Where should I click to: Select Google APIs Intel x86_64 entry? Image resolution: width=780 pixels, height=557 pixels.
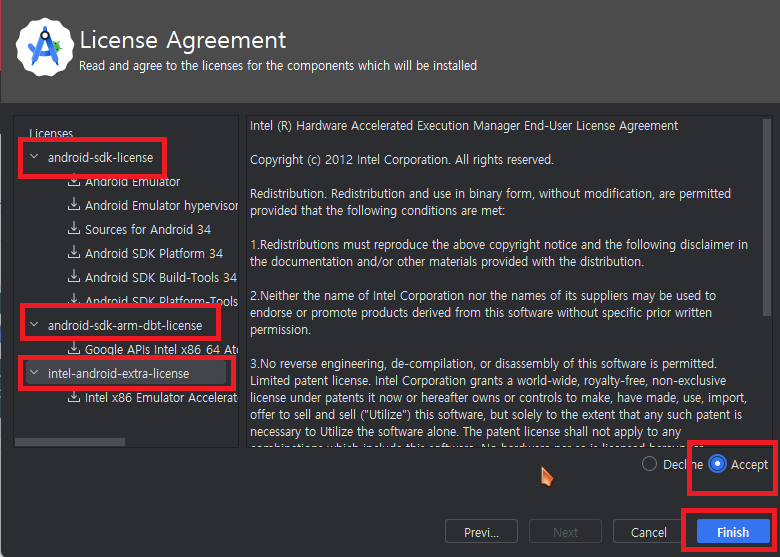[161, 349]
